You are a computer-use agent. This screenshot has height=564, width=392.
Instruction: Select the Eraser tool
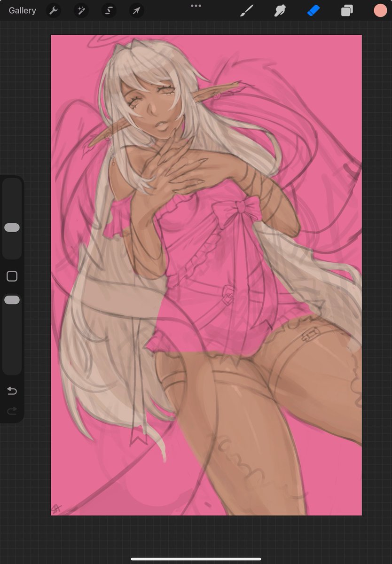pos(314,10)
